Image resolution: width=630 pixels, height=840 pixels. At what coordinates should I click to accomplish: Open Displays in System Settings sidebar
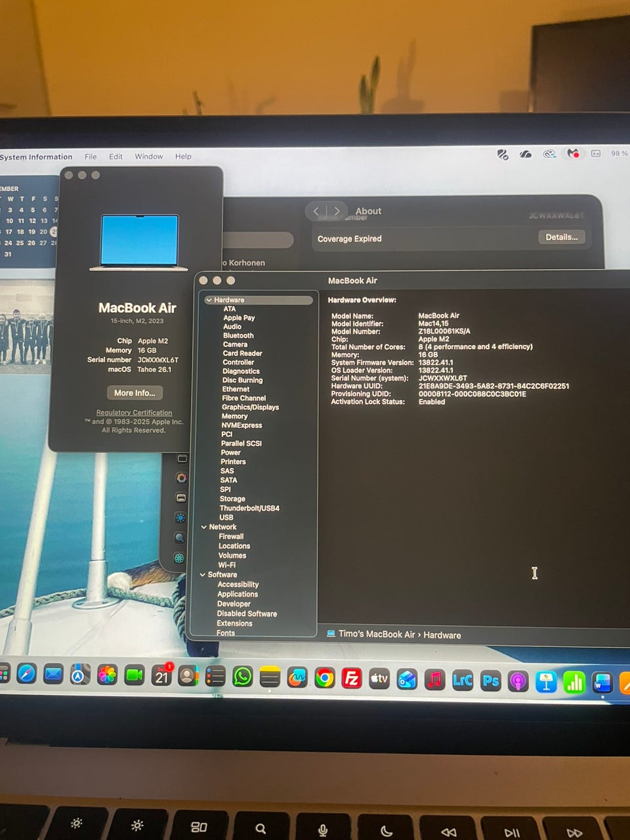(180, 518)
